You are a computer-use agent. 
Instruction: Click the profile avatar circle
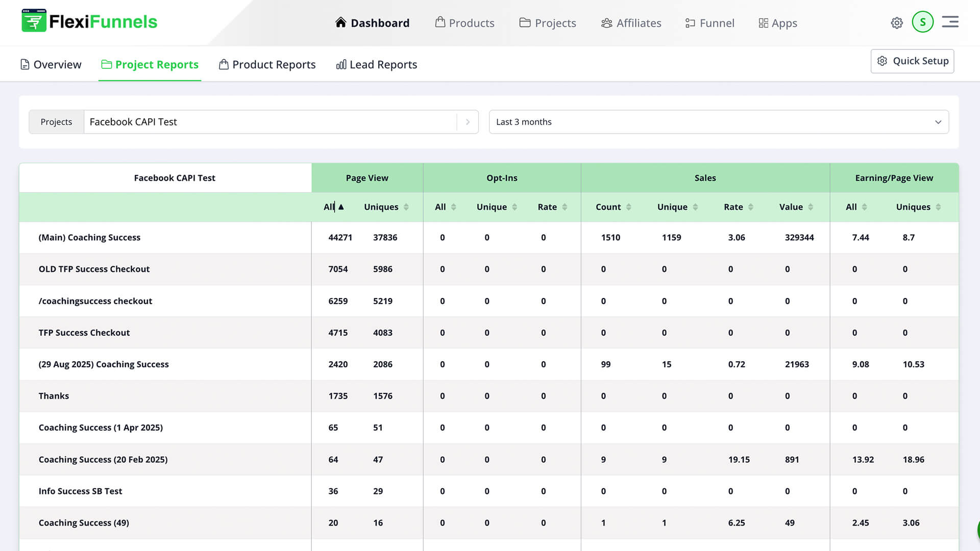coord(922,22)
